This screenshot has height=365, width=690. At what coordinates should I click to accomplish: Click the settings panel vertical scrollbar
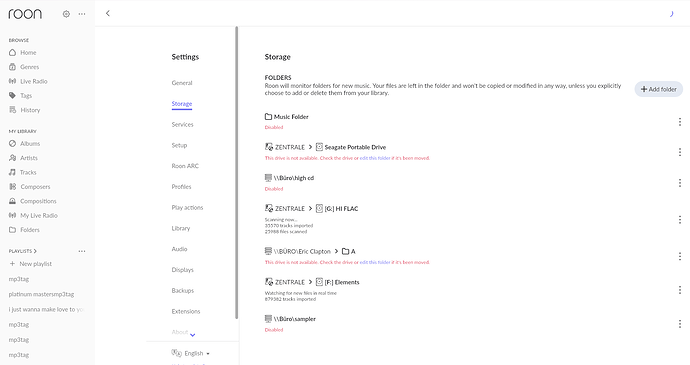coord(237,173)
